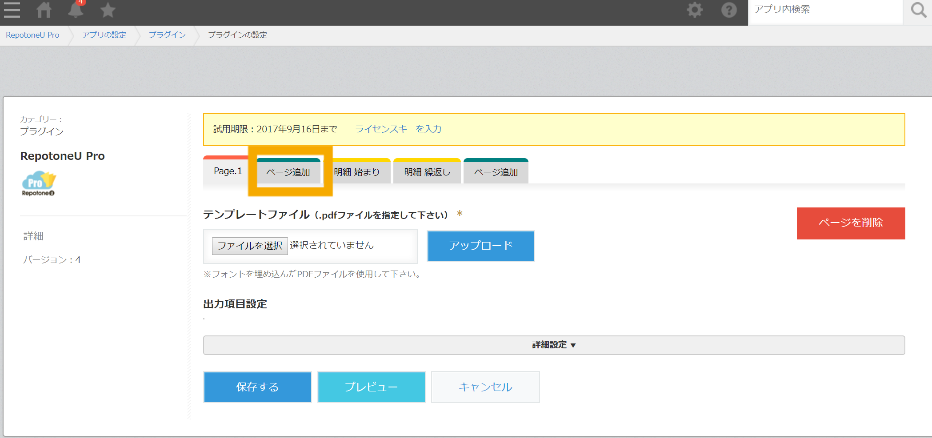Focus the アプリ内検索 search field
This screenshot has width=932, height=438.
pyautogui.click(x=825, y=11)
